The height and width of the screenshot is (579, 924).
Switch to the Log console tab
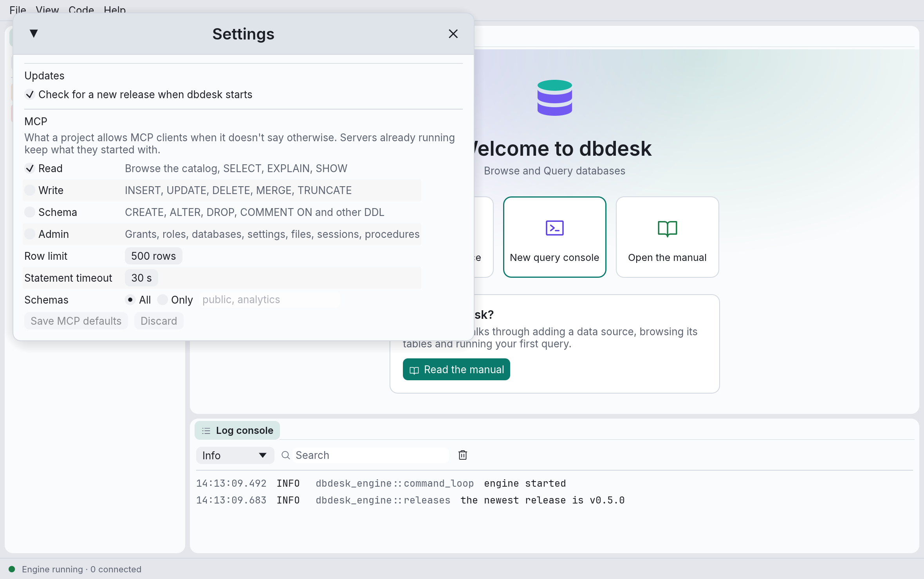[237, 431]
